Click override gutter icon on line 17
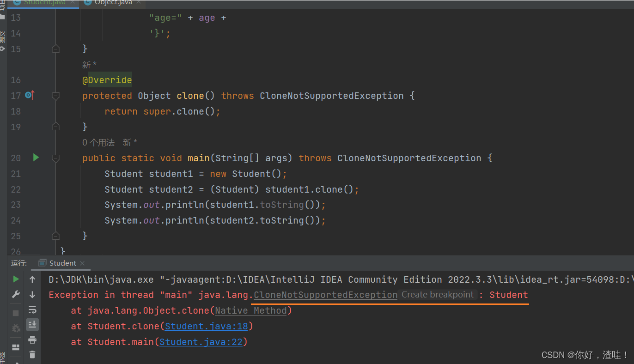 click(x=30, y=95)
